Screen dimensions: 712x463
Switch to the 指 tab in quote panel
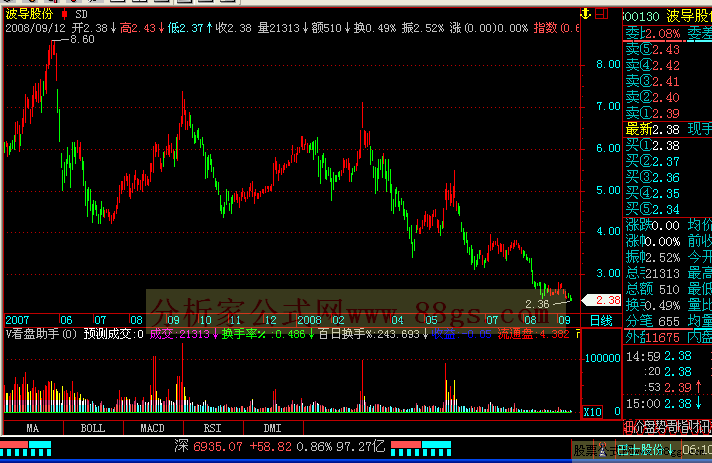click(x=682, y=427)
